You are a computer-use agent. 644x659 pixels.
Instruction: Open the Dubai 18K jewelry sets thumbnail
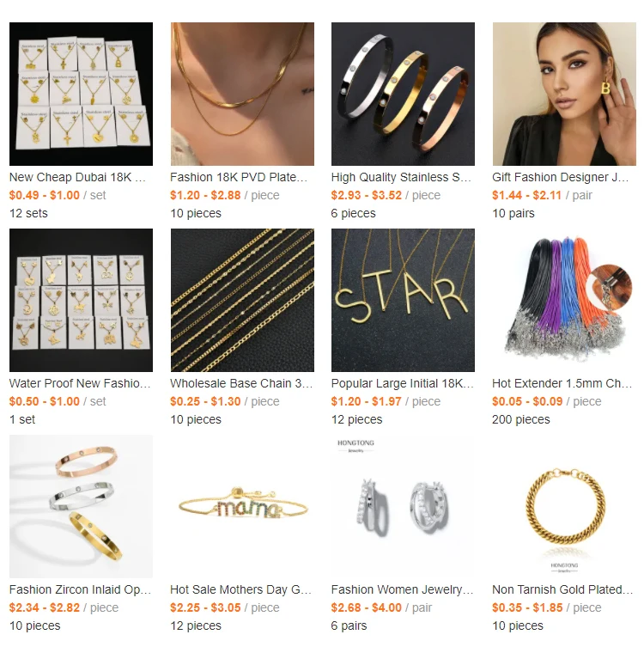point(81,94)
